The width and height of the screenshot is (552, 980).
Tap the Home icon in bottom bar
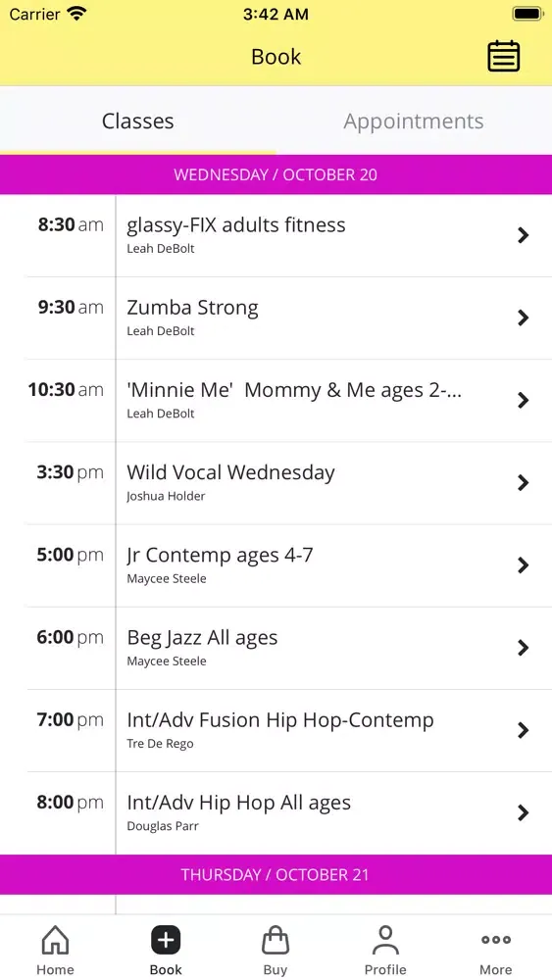point(55,940)
